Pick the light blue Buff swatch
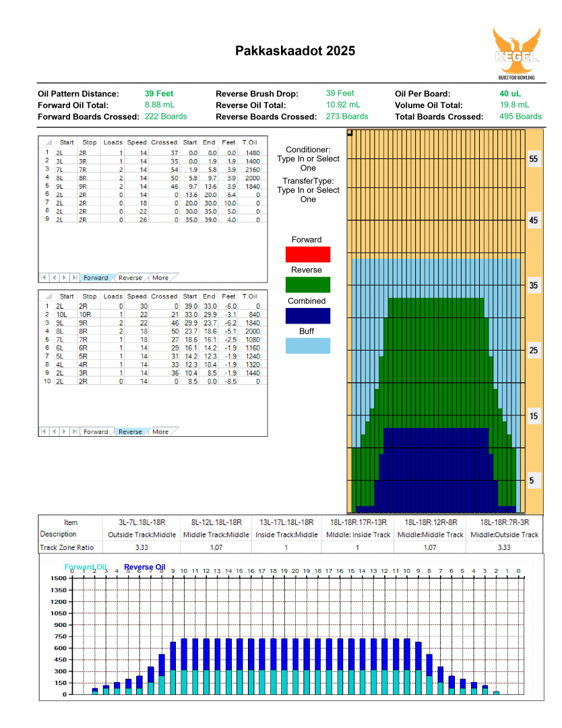The image size is (562, 728). 307,346
